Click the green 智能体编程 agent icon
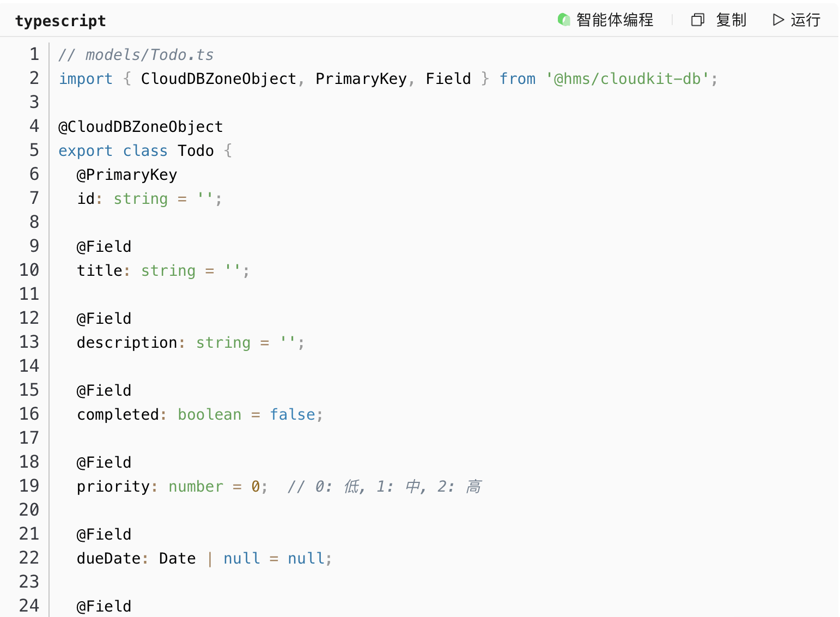Screen dimensions: 840x617 pos(564,20)
